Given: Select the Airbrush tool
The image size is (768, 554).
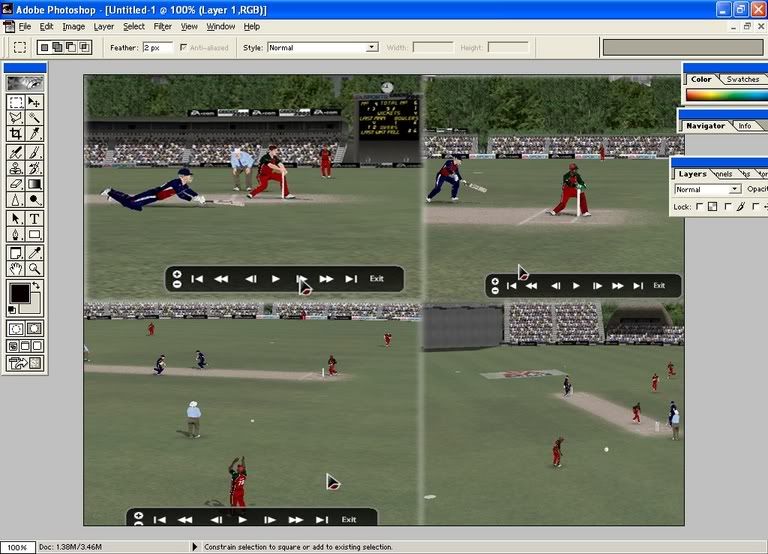Looking at the screenshot, I should [x=16, y=152].
